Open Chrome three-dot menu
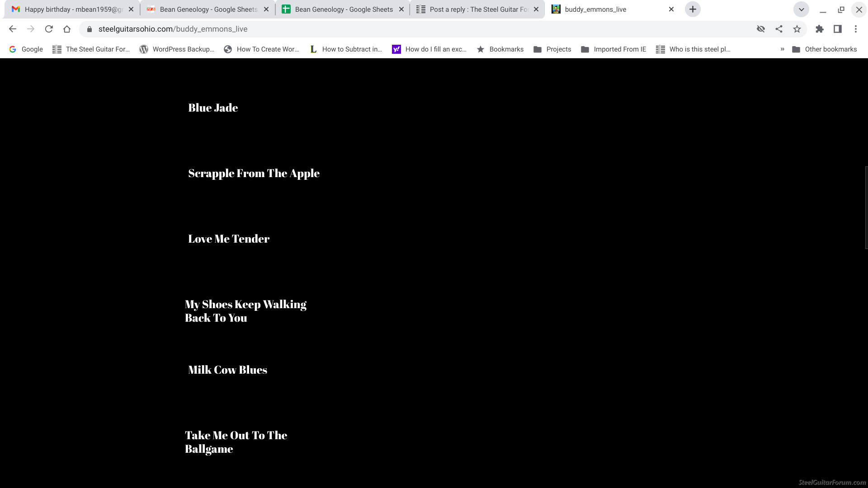 [x=855, y=29]
